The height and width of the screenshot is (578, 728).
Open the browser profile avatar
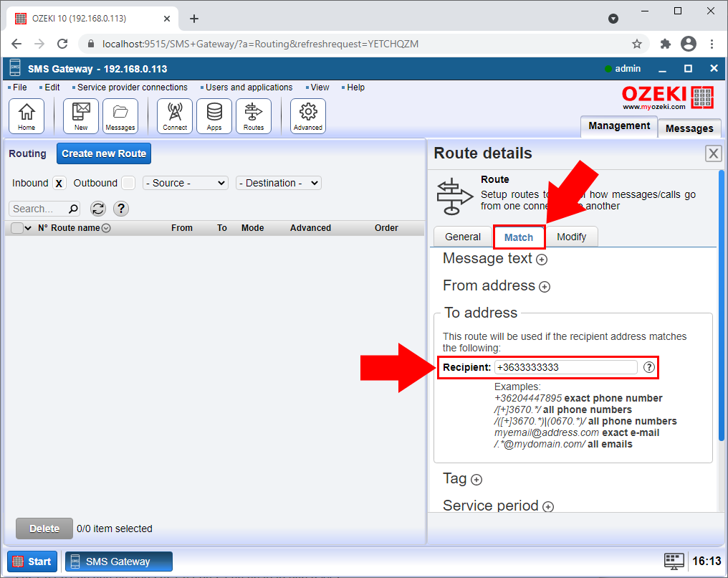689,44
